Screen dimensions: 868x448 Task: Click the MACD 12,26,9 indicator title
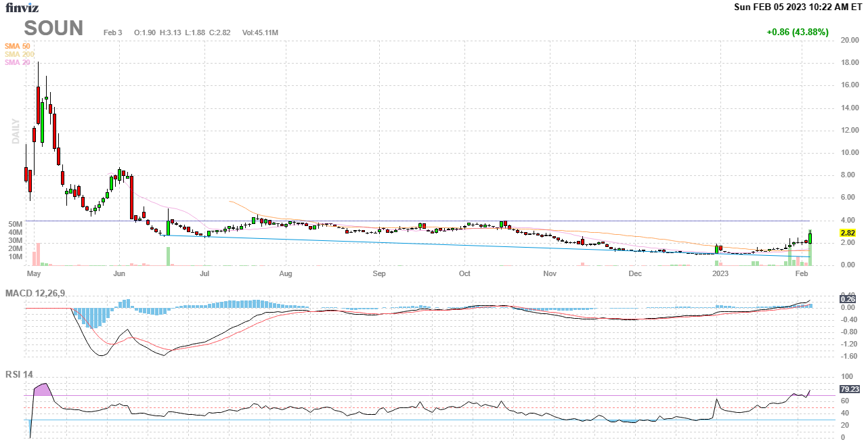pyautogui.click(x=39, y=293)
